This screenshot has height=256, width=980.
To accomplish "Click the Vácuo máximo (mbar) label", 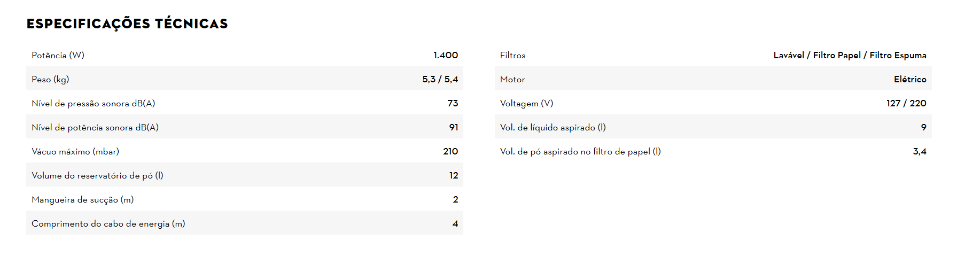I will click(x=75, y=151).
